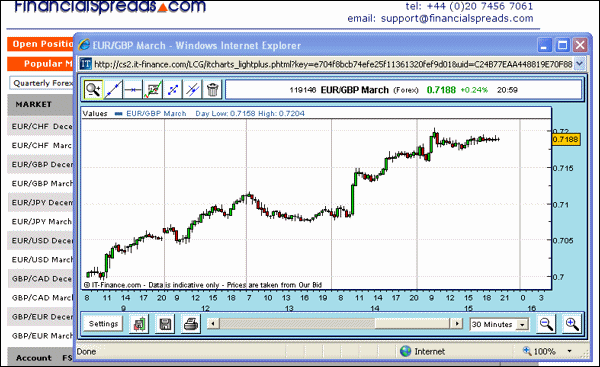This screenshot has height=367, width=600.
Task: Click the 100% zoom level magnifier
Action: [x=527, y=351]
